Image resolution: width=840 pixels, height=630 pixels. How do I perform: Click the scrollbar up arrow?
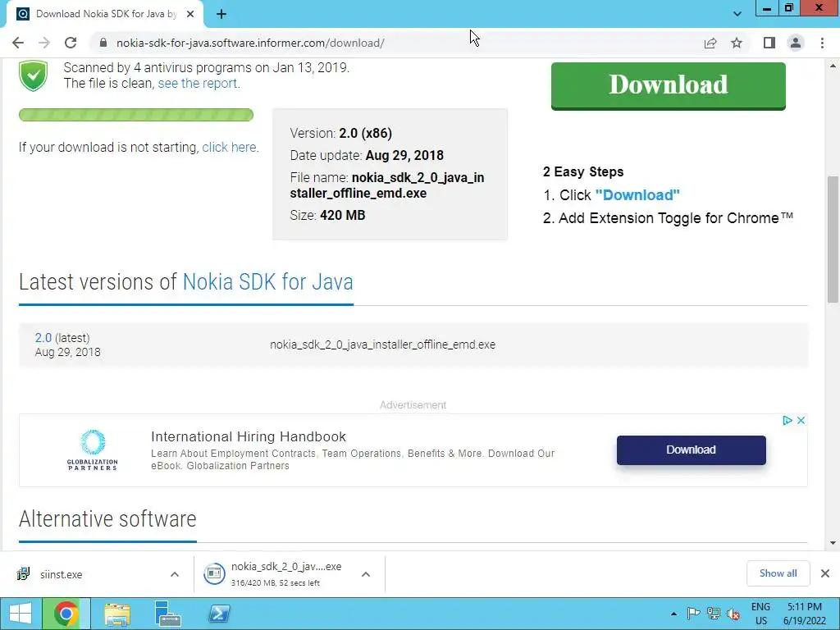pos(833,66)
